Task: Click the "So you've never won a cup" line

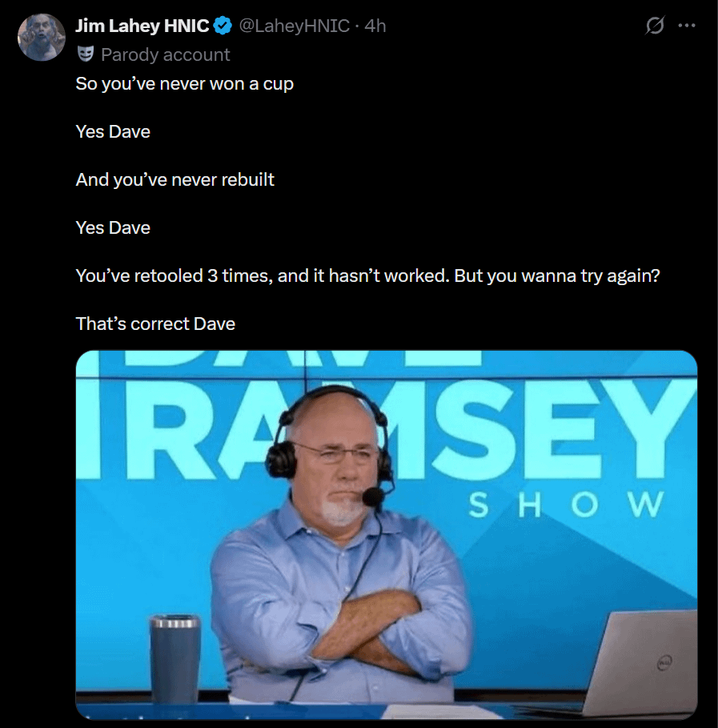Action: click(185, 84)
